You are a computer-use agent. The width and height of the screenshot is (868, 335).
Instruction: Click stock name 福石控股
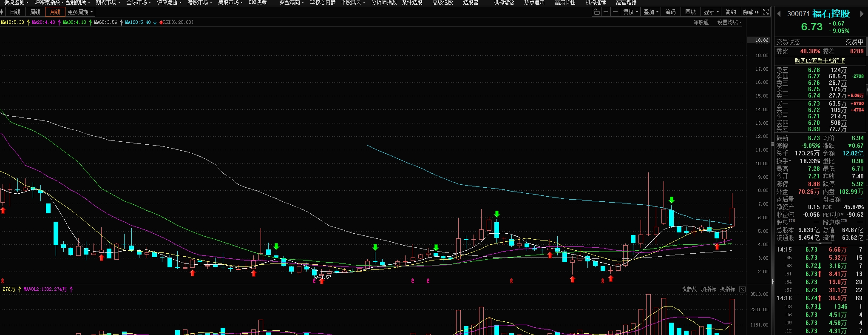point(831,14)
